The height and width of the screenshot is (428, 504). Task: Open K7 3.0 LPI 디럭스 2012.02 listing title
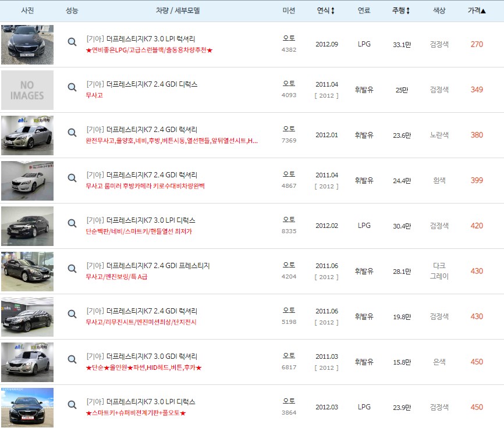pyautogui.click(x=141, y=220)
